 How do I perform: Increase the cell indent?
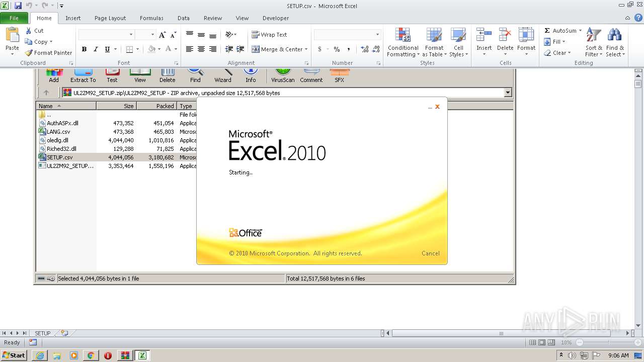click(240, 49)
